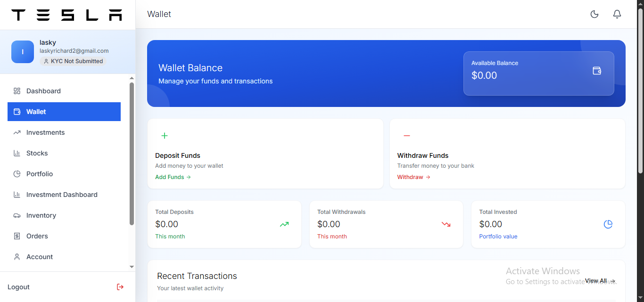Click the red logout arrow icon
Screen dimensions: 644x302
(x=120, y=287)
